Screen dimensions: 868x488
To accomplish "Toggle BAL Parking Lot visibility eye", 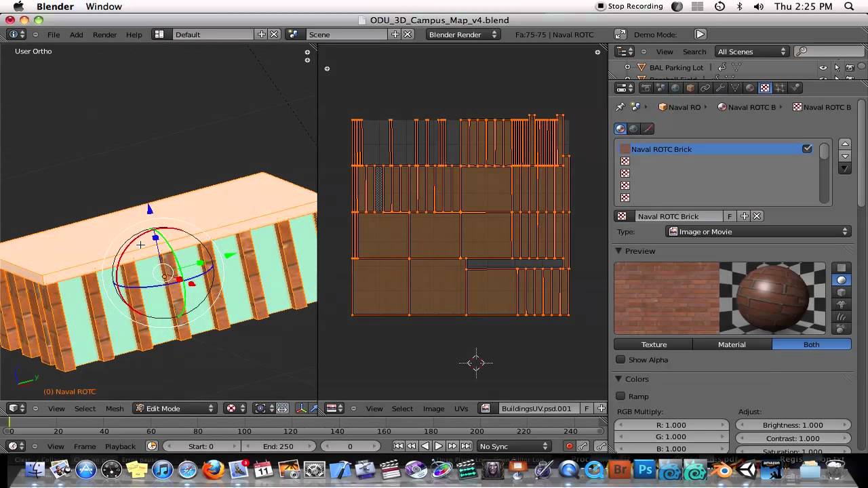I will pos(823,68).
